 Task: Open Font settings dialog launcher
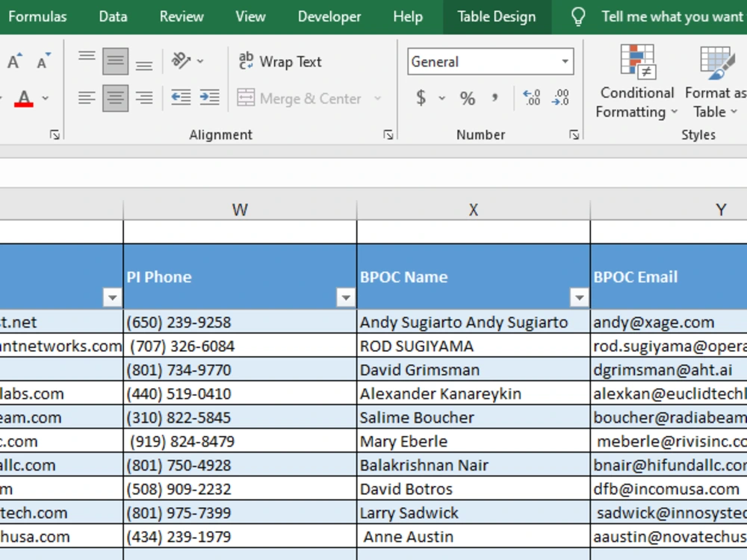pos(55,135)
